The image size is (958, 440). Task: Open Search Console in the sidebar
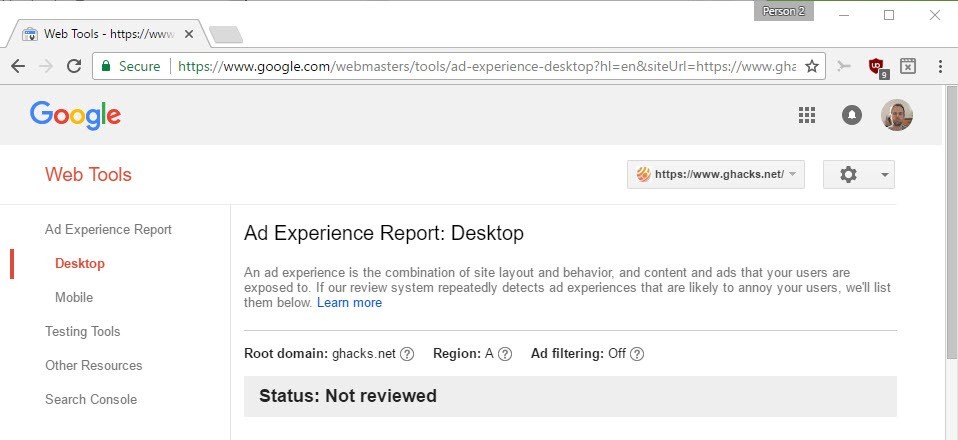pos(91,400)
